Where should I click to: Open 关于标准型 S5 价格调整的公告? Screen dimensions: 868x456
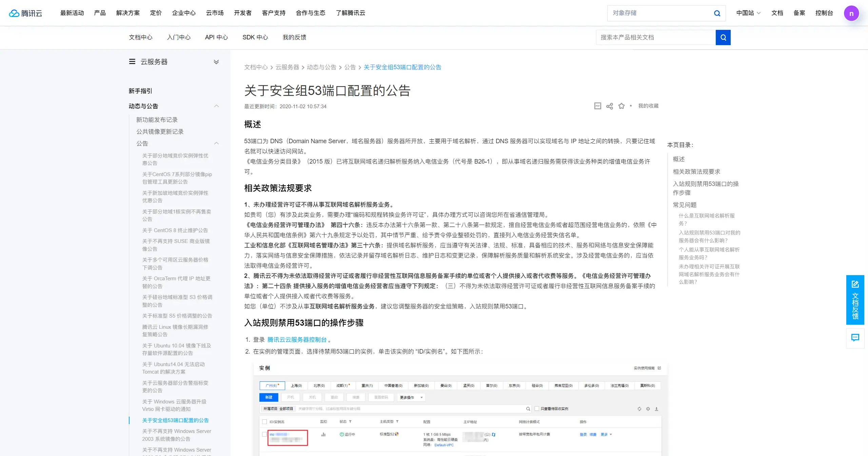pos(177,316)
